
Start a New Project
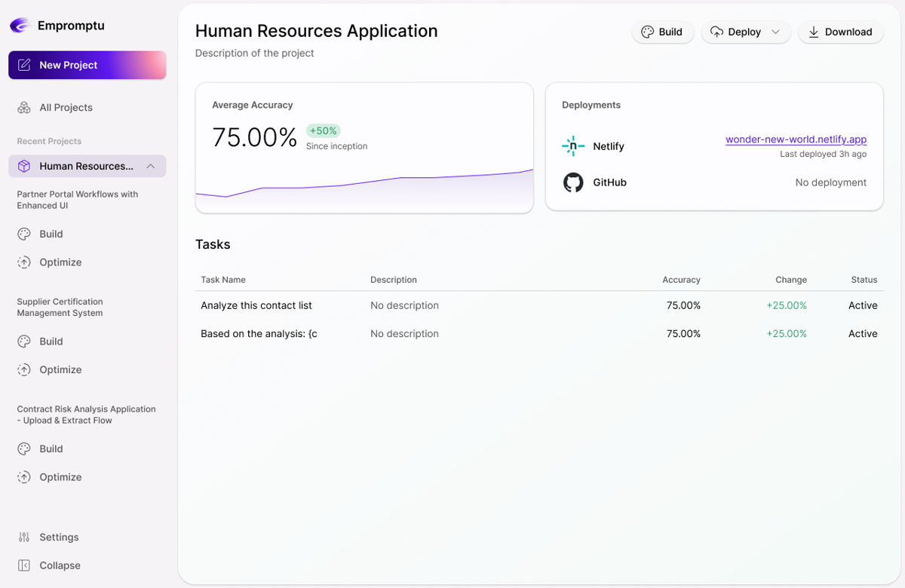[x=87, y=65]
